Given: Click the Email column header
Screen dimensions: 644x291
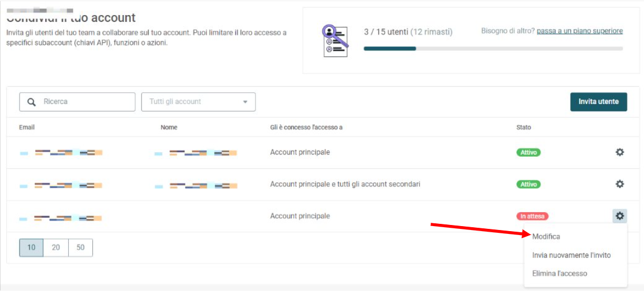Looking at the screenshot, I should [27, 128].
